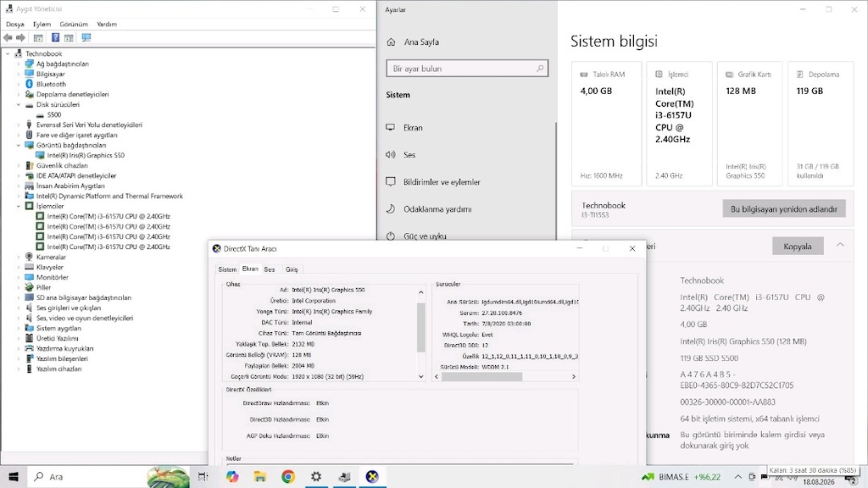Click right arrow of drivers horizontal scrollbar
Viewport: 868px width, 488px height.
pyautogui.click(x=574, y=376)
